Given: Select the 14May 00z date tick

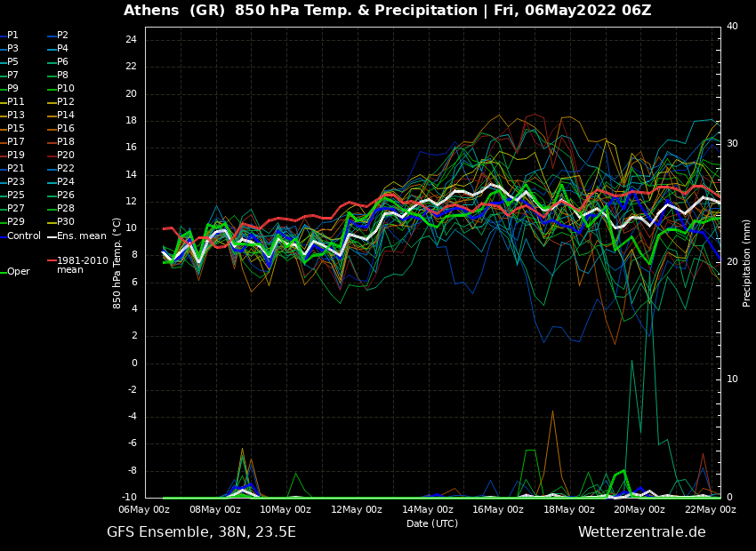Looking at the screenshot, I should point(427,510).
